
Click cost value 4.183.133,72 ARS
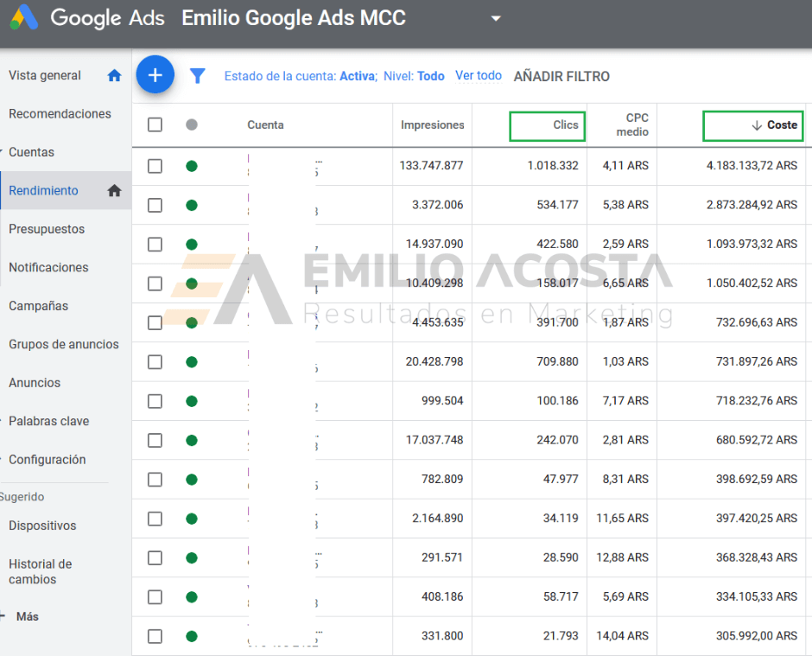point(752,166)
